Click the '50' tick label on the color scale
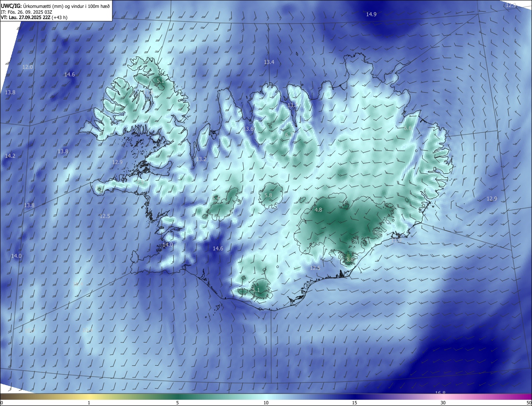 529,403
